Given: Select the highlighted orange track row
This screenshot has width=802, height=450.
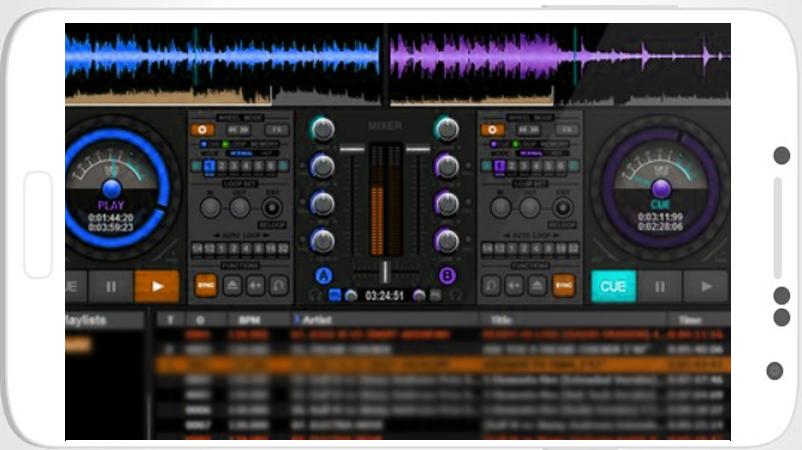Looking at the screenshot, I should [x=440, y=365].
